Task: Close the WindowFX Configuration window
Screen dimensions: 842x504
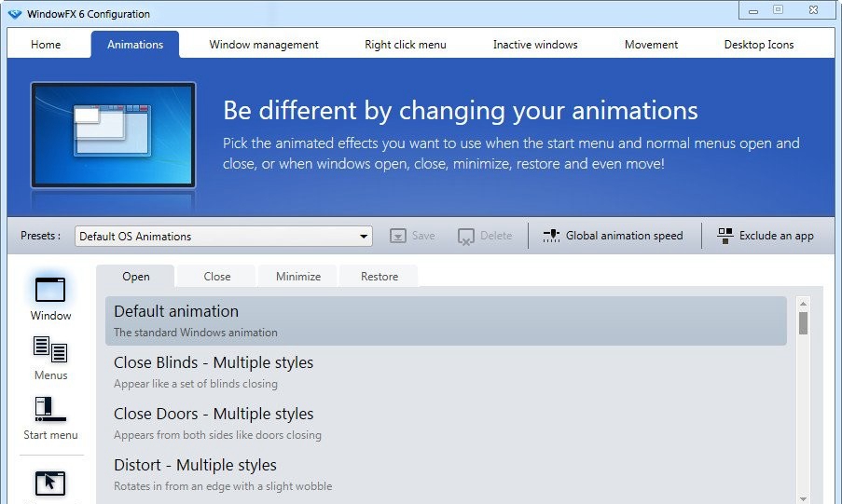Action: click(813, 9)
